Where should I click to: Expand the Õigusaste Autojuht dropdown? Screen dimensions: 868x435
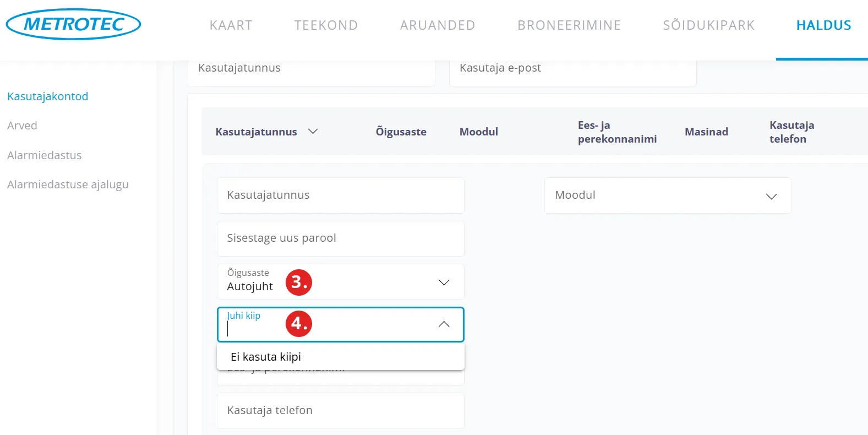[444, 282]
